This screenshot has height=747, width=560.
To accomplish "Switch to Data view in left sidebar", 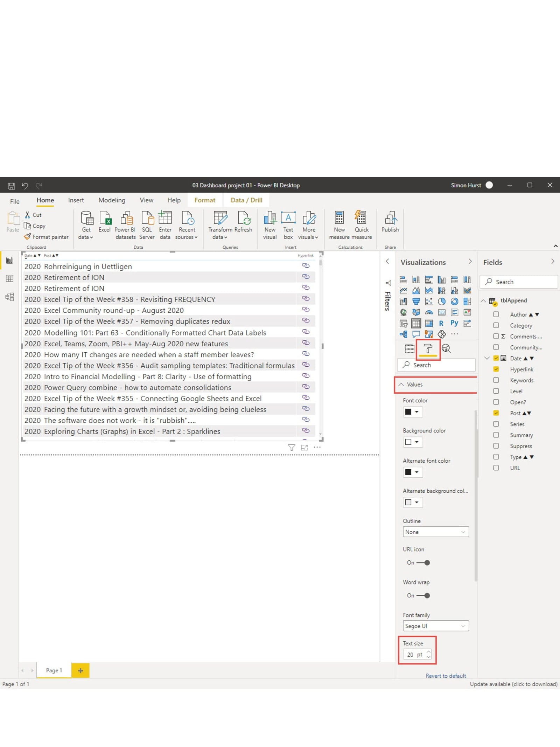I will click(9, 278).
